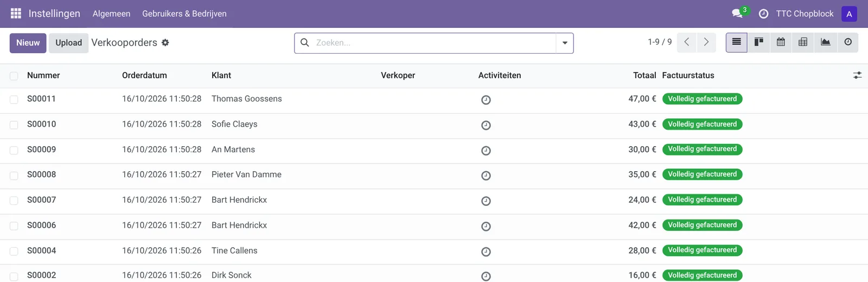868x282 pixels.
Task: Select checkbox for order S00007
Action: click(14, 200)
